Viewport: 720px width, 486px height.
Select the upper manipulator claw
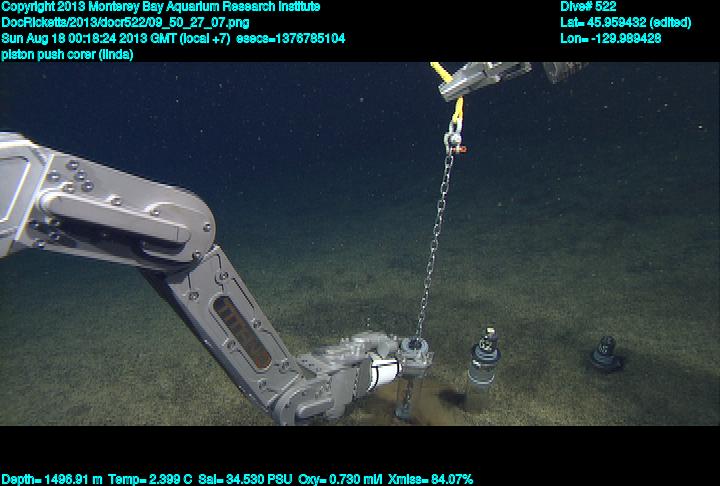[485, 77]
